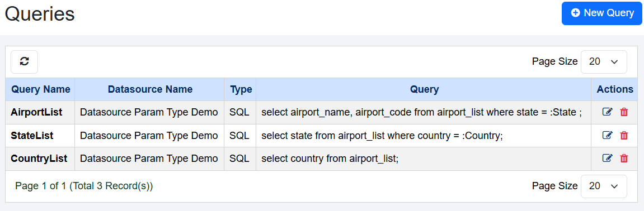Delete the StateList query
Screen dimensions: 644x211
coord(624,135)
